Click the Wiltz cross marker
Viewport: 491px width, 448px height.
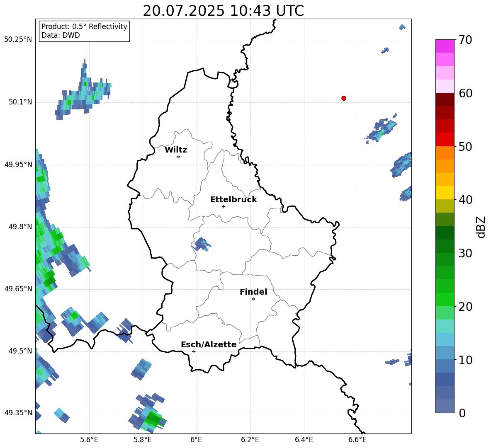[x=178, y=157]
